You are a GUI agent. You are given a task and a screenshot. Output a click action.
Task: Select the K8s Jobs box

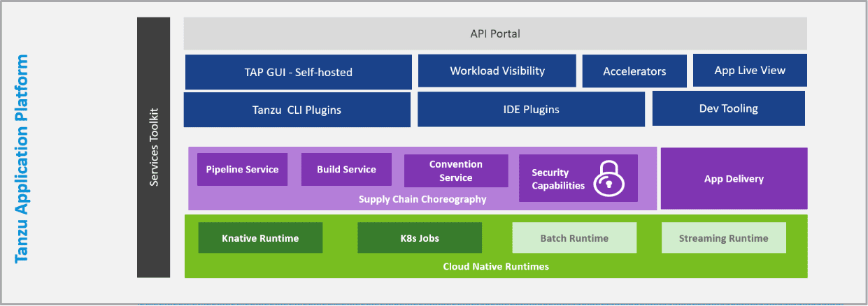(420, 238)
